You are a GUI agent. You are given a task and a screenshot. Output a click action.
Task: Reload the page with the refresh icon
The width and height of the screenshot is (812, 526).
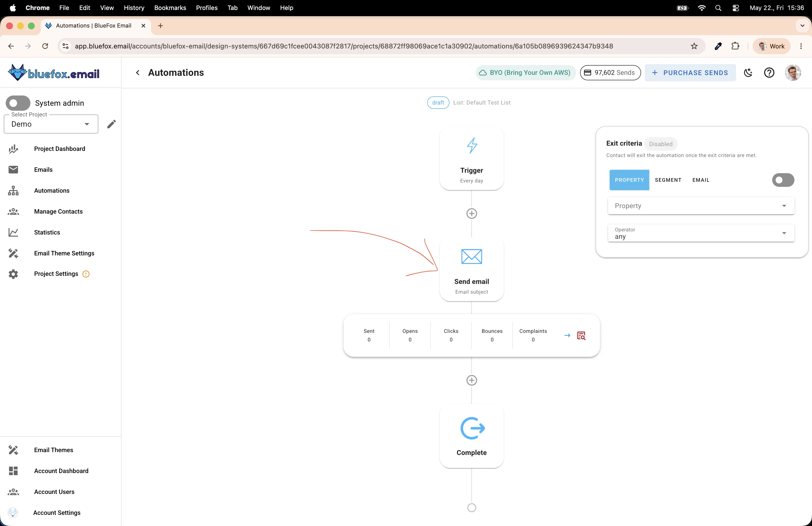tap(45, 46)
